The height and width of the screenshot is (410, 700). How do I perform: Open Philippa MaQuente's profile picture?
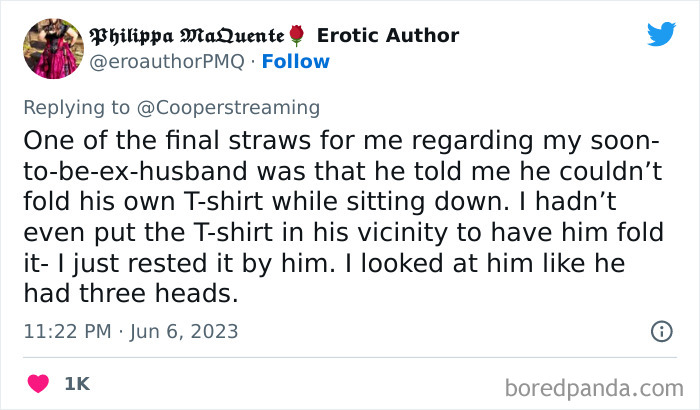[50, 47]
